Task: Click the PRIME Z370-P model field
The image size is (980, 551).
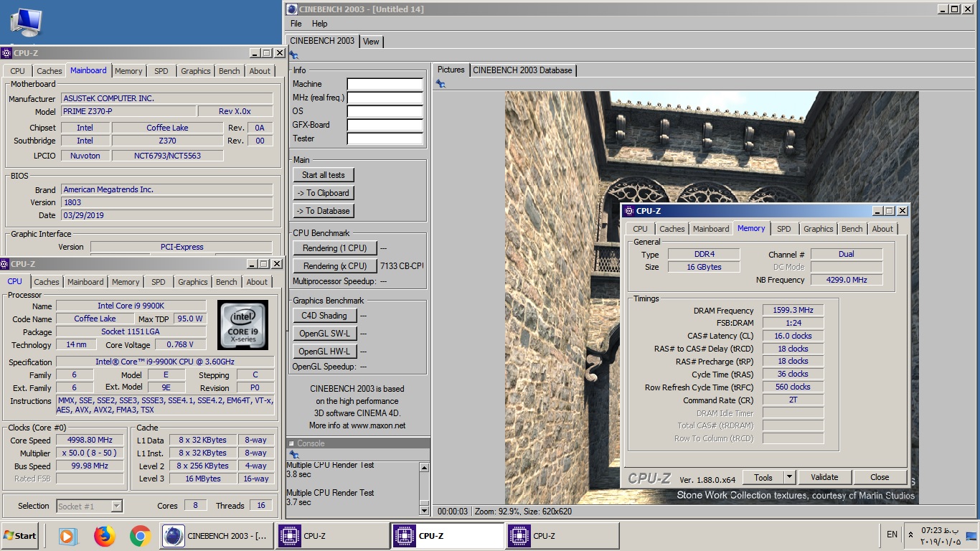Action: pos(128,111)
